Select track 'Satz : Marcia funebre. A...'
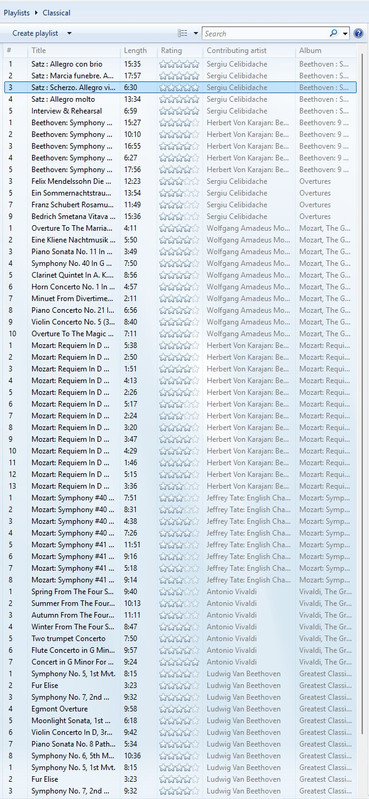369x799 pixels. pyautogui.click(x=180, y=76)
